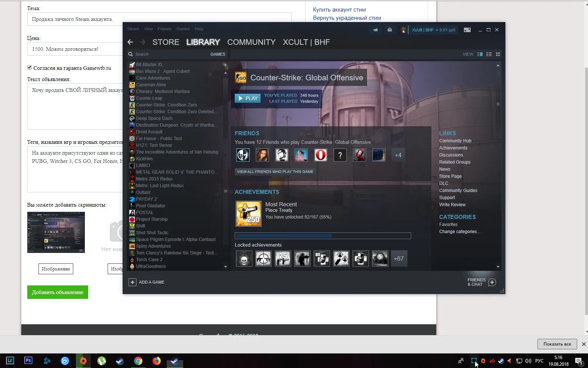588x368 pixels.
Task: Open the uploaded Steam screenshot thumbnail
Action: pos(56,232)
